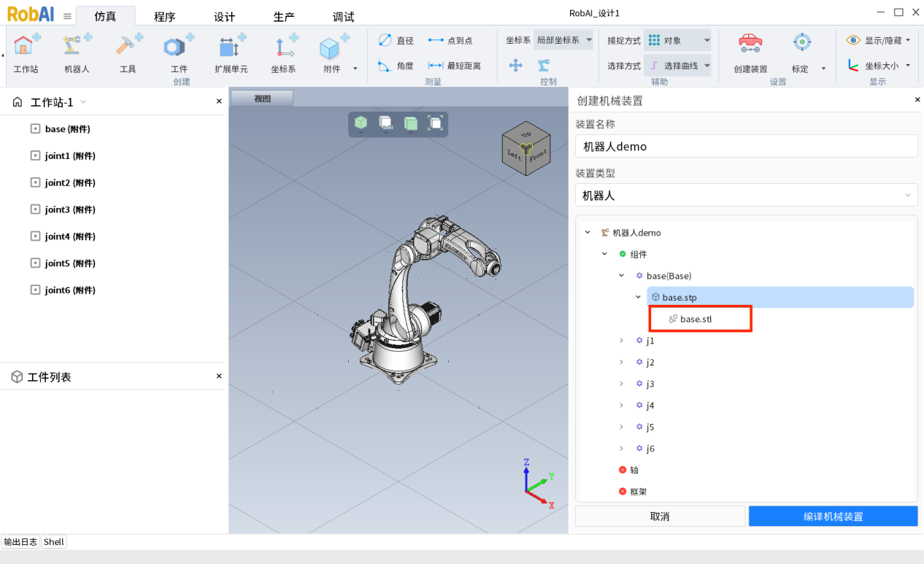This screenshot has height=564, width=924.
Task: Click the fit-to-view frame icon
Action: tap(435, 123)
